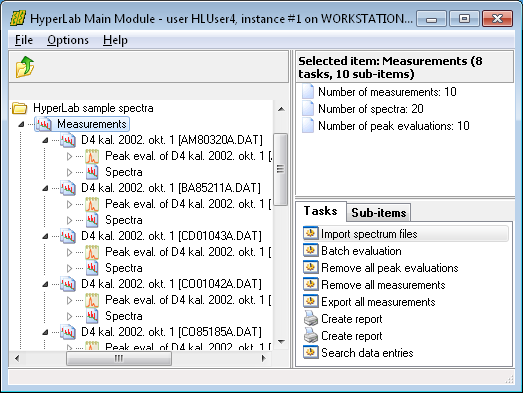
Task: Click the tree horizontal scrollbar thumb
Action: [x=119, y=358]
